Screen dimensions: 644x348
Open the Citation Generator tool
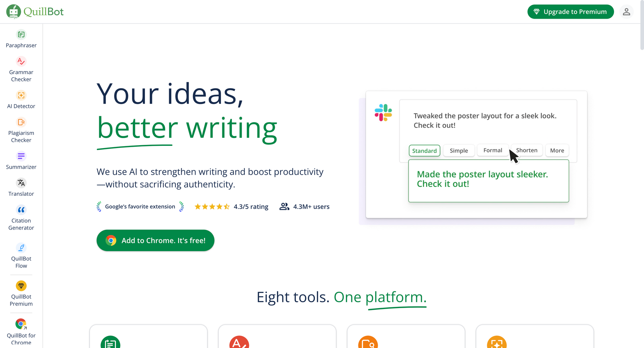[x=21, y=218]
